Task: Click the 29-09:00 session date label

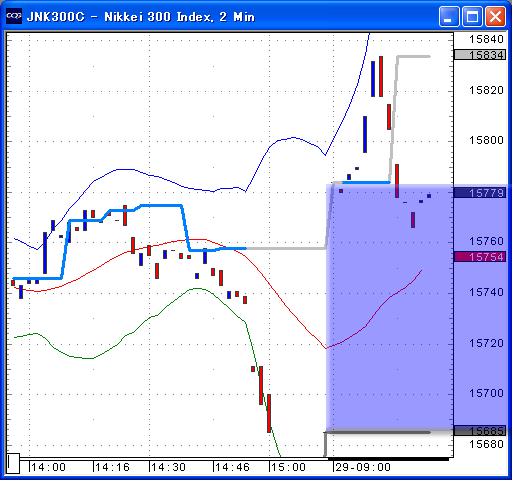Action: click(363, 467)
